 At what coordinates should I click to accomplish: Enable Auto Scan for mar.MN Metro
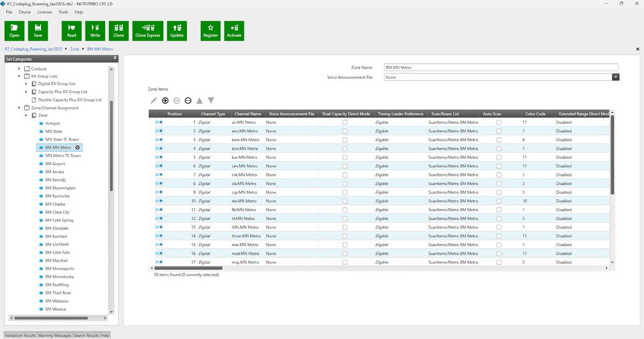pyautogui.click(x=499, y=245)
